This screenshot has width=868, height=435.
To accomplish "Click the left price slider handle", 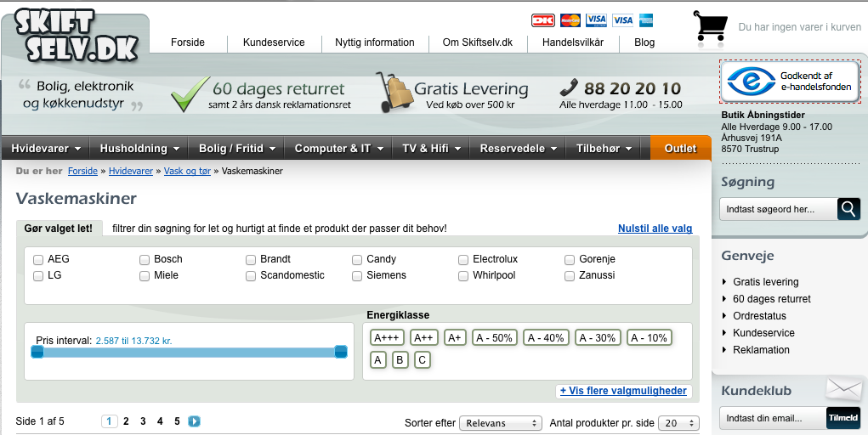I will pyautogui.click(x=37, y=352).
